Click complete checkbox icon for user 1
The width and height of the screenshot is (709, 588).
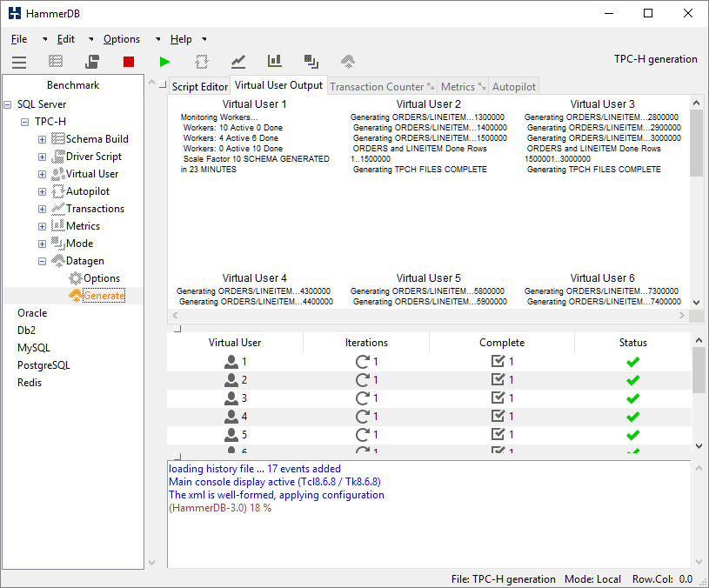click(498, 361)
